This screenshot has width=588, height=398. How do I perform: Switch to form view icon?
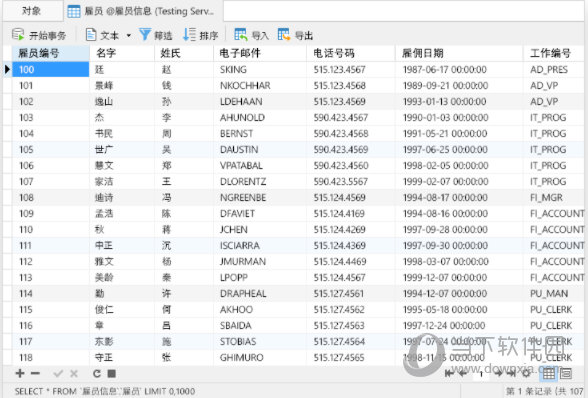pos(566,373)
